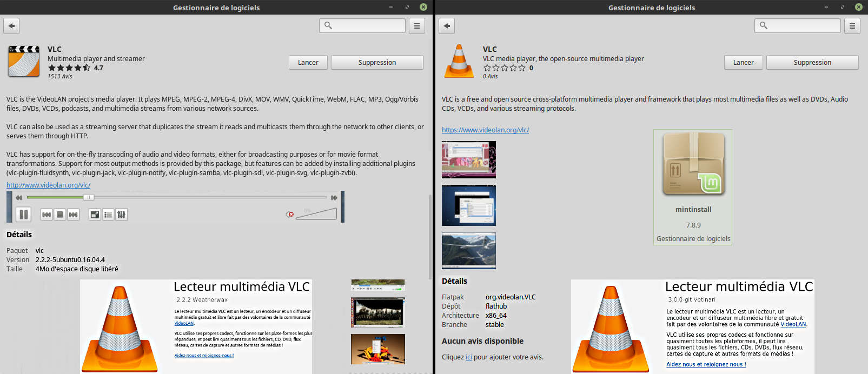Click the VLC traffic cone app icon

click(x=459, y=62)
